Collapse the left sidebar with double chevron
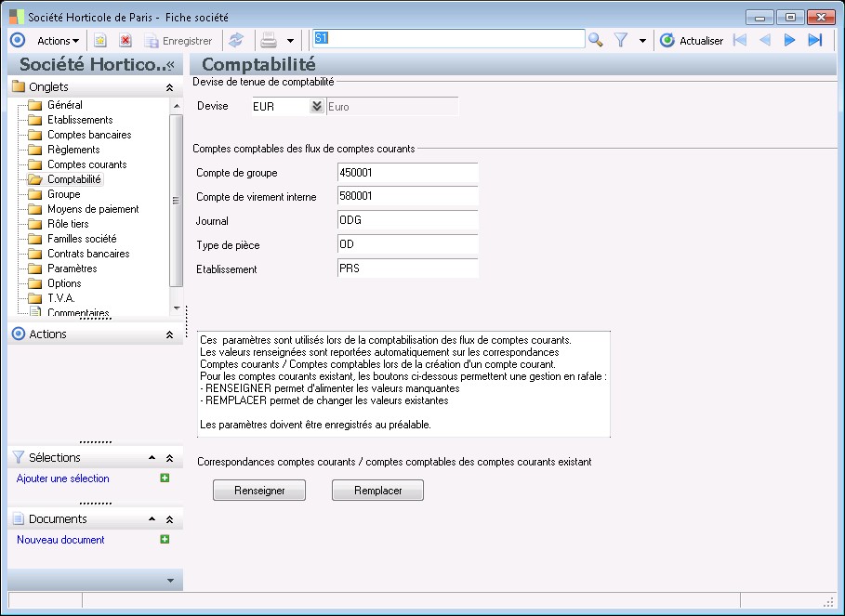Image resolution: width=845 pixels, height=616 pixels. pos(169,65)
